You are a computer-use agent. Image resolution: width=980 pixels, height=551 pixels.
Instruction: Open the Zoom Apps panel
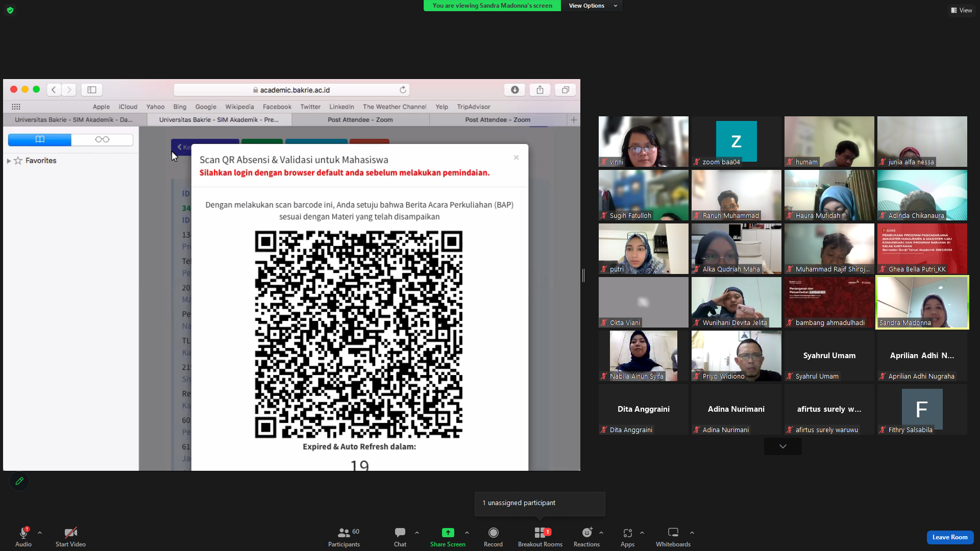(x=628, y=537)
